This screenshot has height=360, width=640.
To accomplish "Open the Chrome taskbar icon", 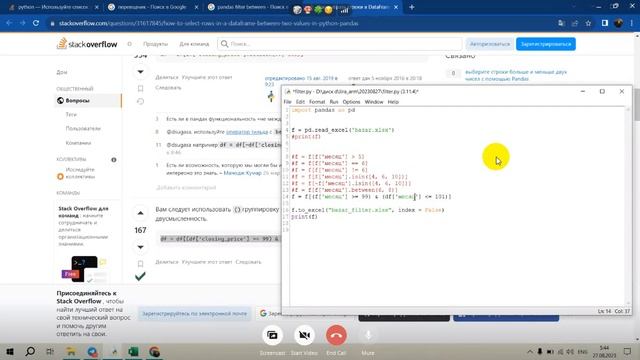I will point(154,351).
